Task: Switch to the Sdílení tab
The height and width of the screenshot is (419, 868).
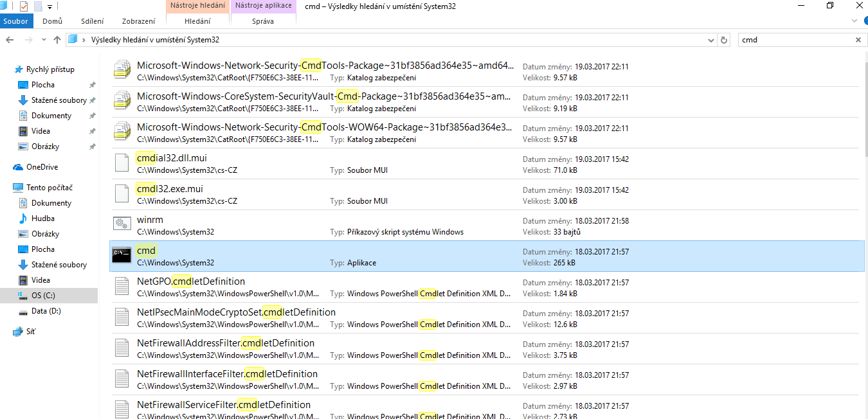Action: (x=93, y=21)
